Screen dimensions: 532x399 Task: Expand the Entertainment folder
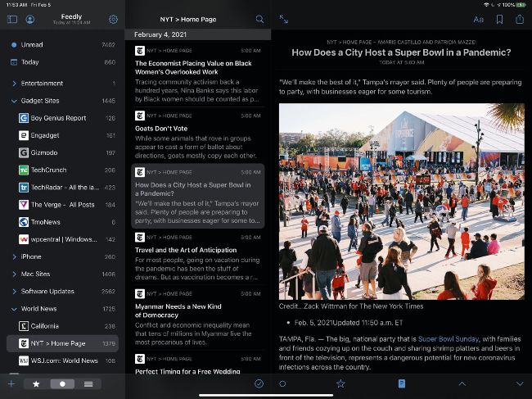(14, 84)
